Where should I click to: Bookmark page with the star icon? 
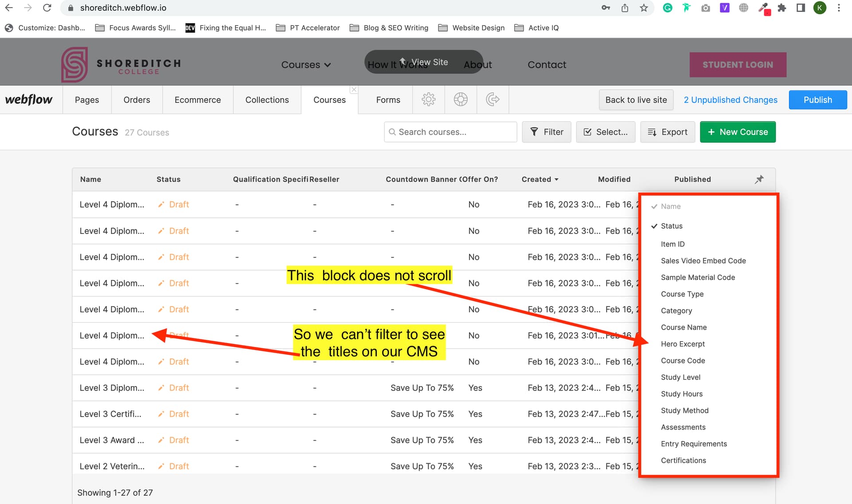[x=644, y=8]
